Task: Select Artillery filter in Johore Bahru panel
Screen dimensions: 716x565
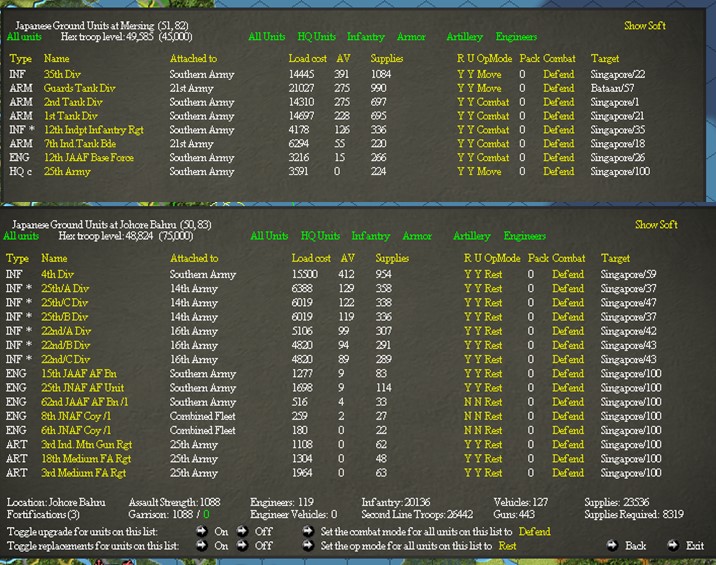Action: coord(471,236)
